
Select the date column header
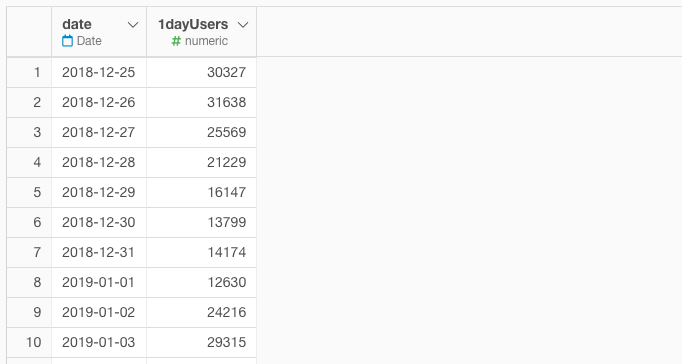tap(99, 32)
